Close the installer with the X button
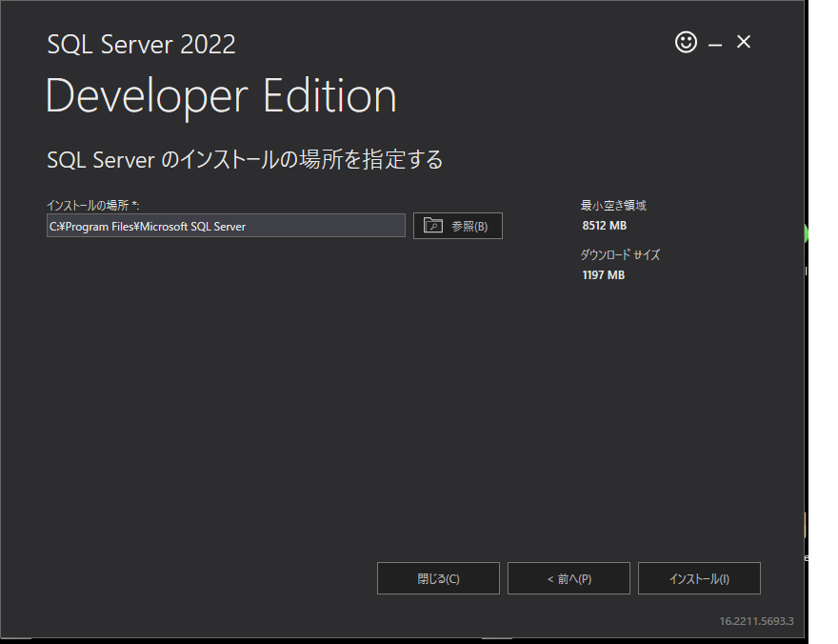Image resolution: width=838 pixels, height=644 pixels. click(x=743, y=42)
